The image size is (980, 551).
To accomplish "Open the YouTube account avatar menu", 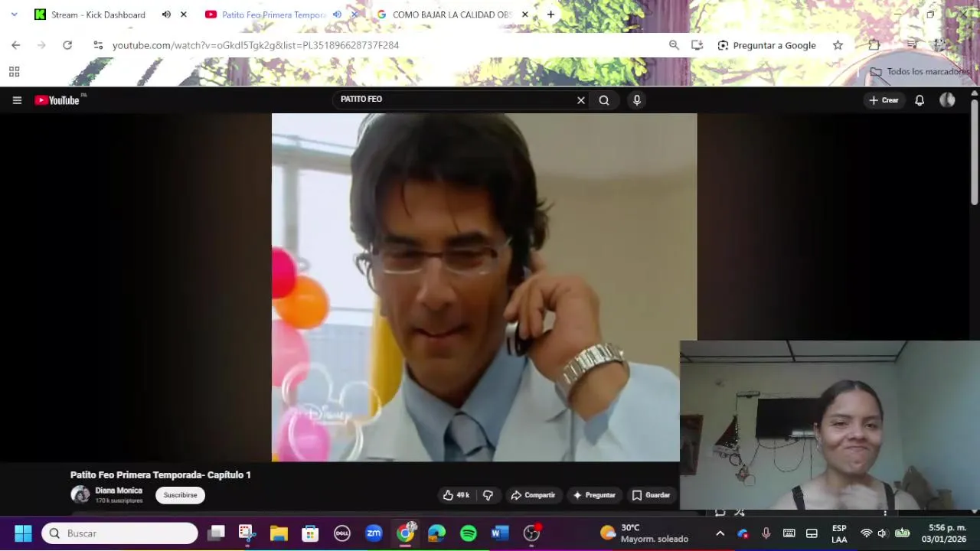I will pos(947,100).
